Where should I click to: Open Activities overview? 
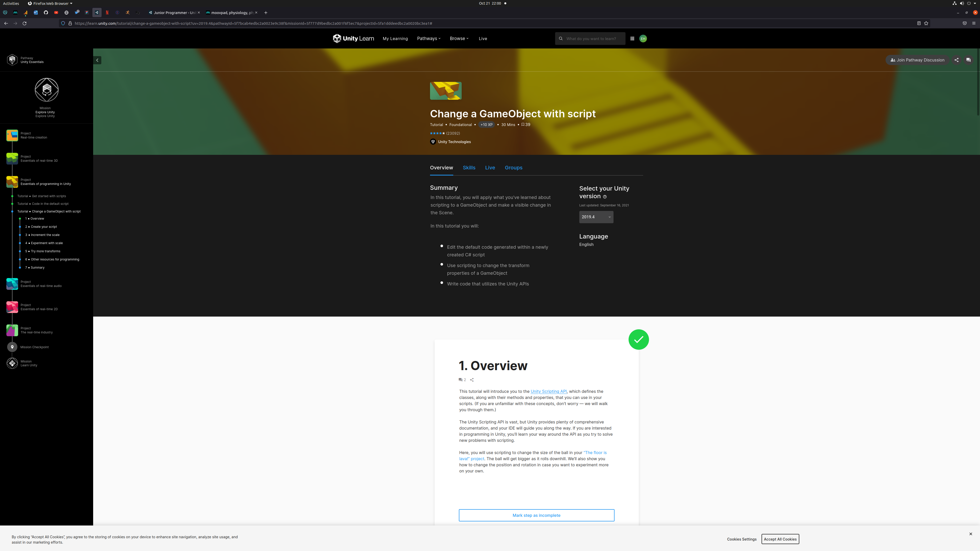pyautogui.click(x=11, y=3)
